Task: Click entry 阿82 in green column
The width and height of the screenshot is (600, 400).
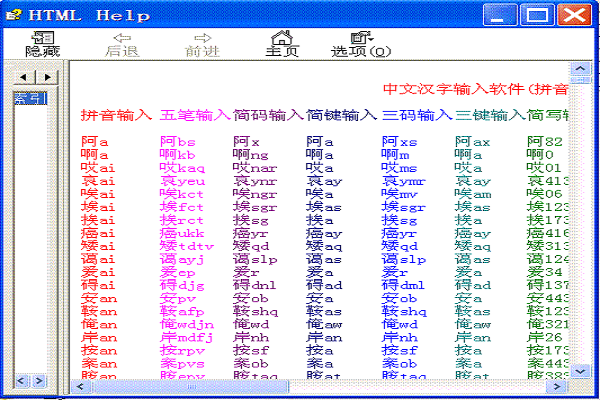Action: point(545,142)
